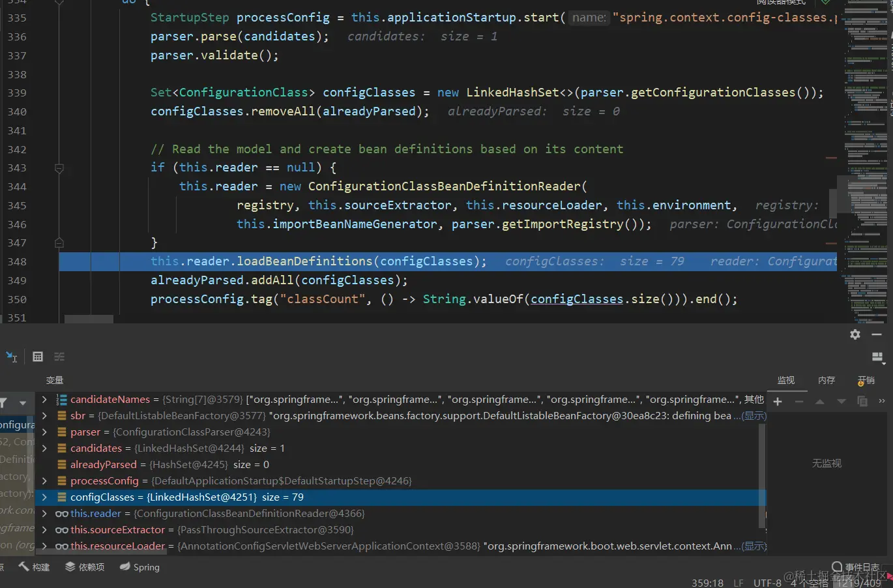Click the duplicate watch icon
893x588 pixels.
(x=862, y=402)
